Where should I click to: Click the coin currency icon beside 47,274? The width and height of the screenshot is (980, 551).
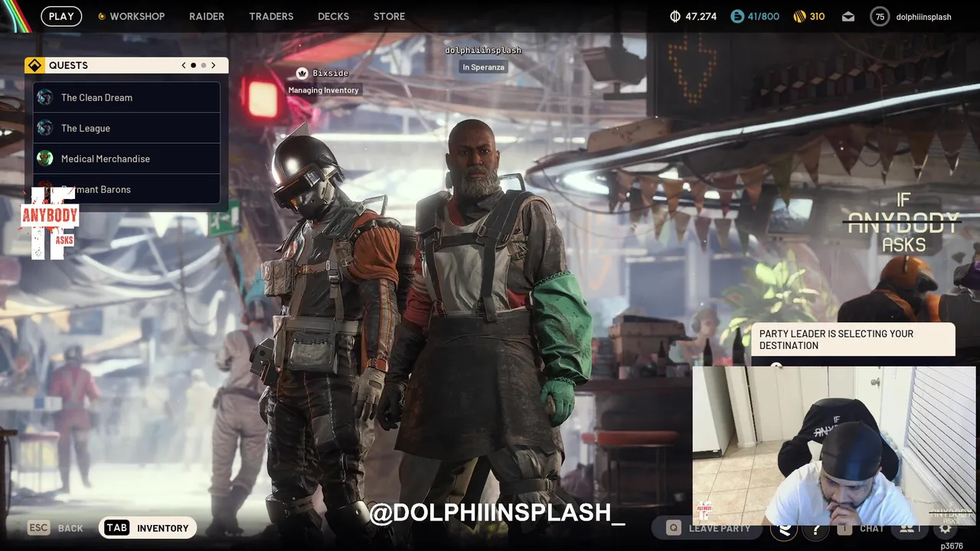coord(675,16)
